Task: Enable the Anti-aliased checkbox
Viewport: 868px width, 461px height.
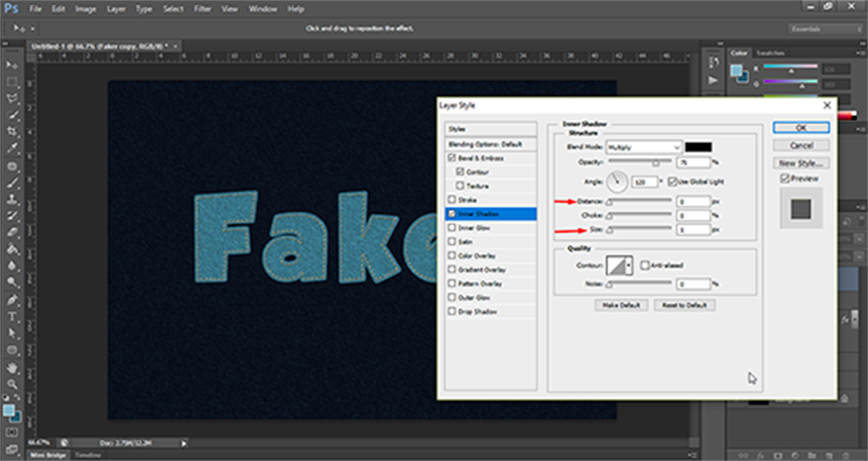Action: pos(644,265)
